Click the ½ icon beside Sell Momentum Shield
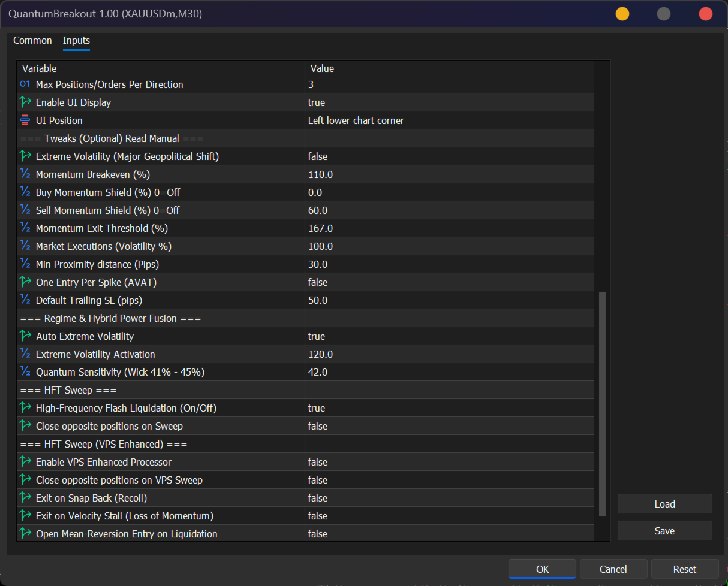728x586 pixels. pos(25,210)
